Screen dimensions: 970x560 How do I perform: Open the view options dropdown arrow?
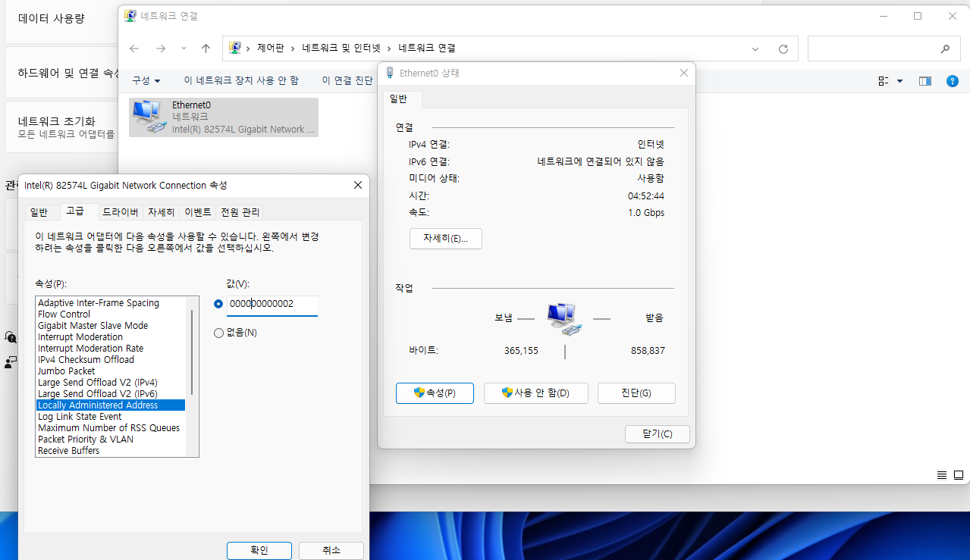(900, 81)
